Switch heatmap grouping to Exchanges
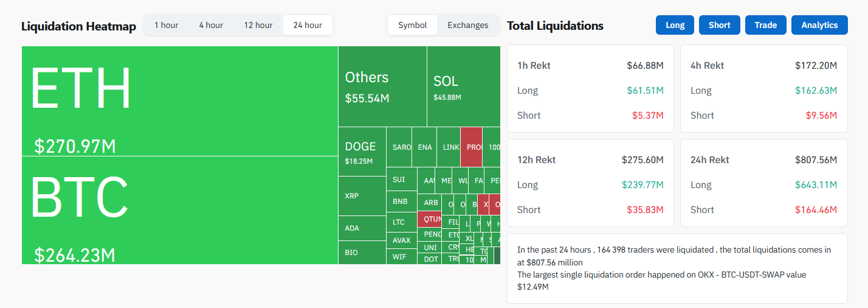This screenshot has width=868, height=308. click(468, 25)
